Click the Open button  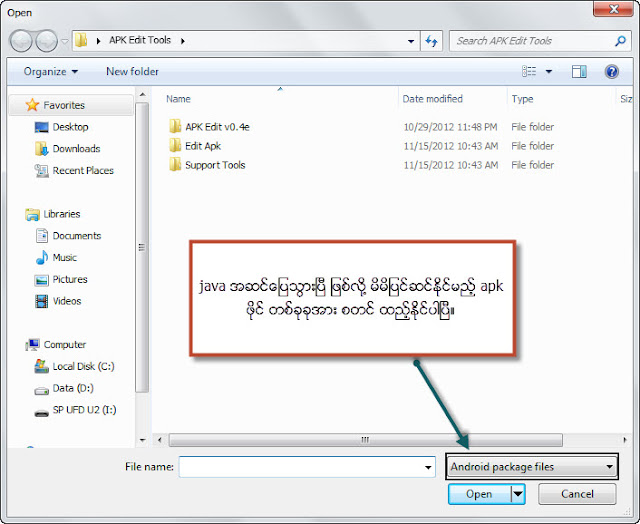[x=479, y=494]
